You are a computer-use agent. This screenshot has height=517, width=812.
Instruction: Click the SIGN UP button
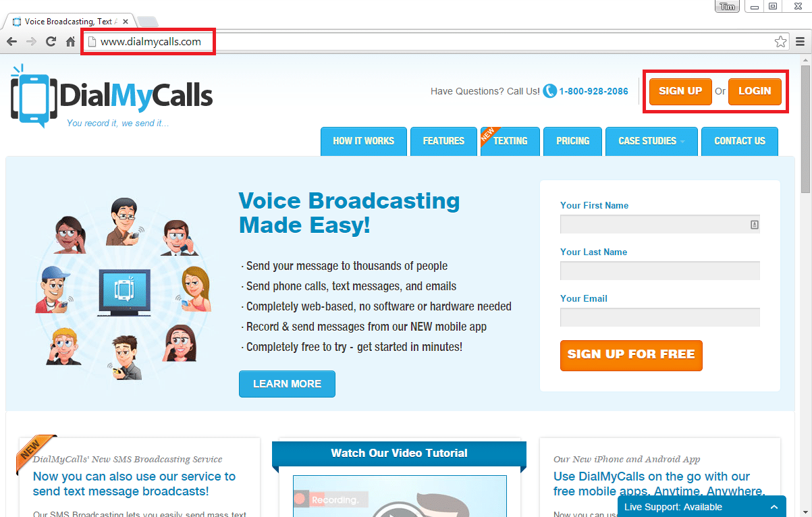tap(680, 92)
